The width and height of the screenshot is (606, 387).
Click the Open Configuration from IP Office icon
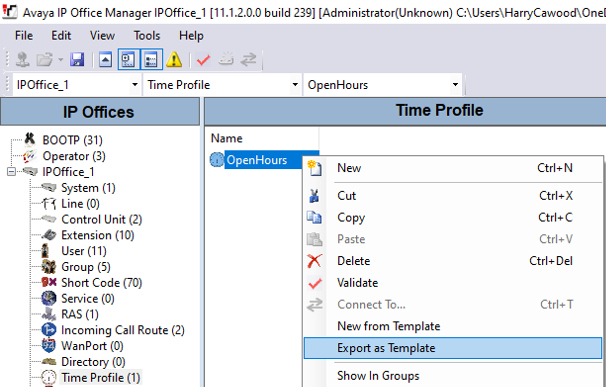(22, 60)
